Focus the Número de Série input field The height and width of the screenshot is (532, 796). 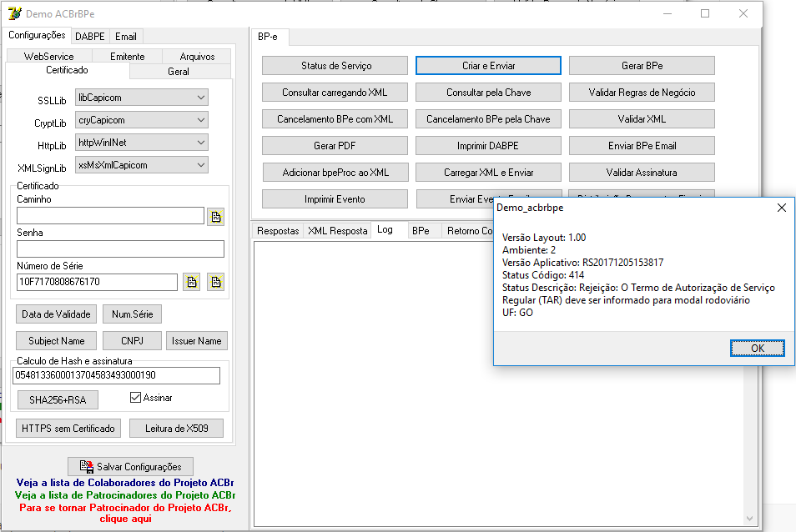coord(97,282)
